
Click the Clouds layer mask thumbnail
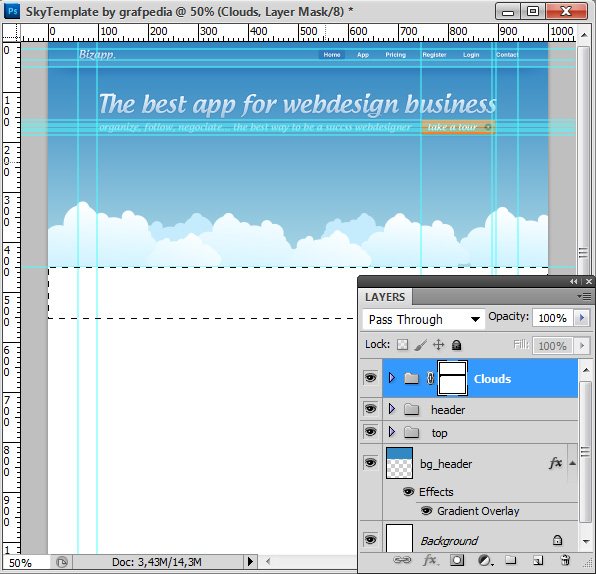(452, 378)
